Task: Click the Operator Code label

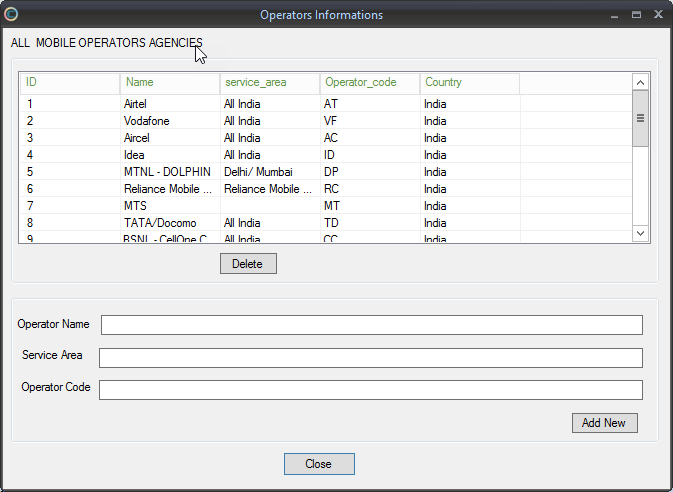Action: click(56, 387)
